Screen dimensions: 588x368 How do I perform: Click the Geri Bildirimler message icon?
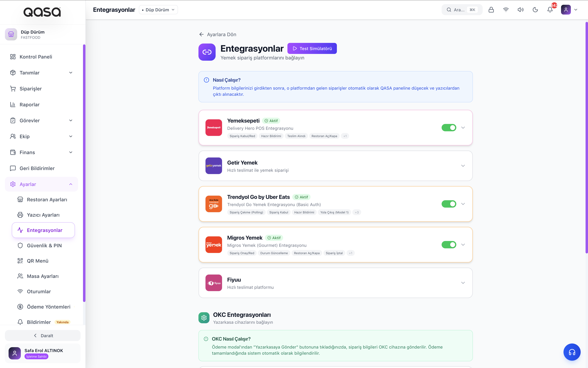point(13,168)
